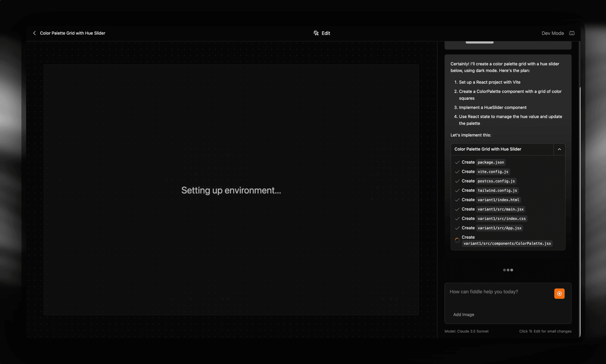
Task: Click the loading spinner beside ColorPalette.jsx
Action: (x=457, y=240)
